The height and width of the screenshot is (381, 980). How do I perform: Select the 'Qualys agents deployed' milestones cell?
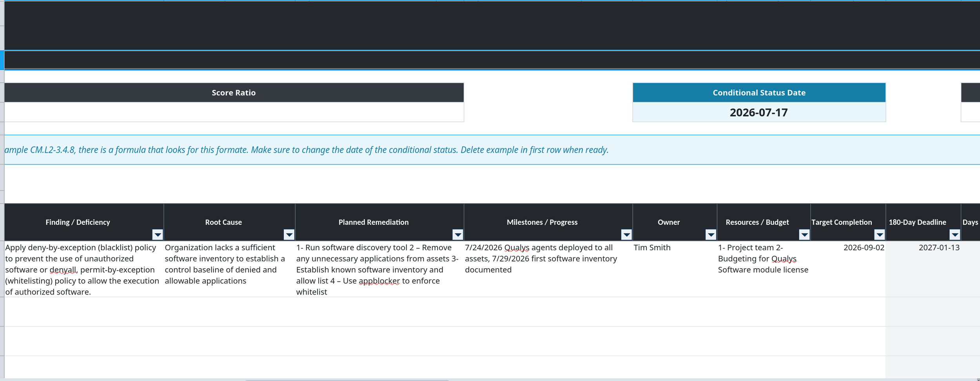click(x=548, y=269)
